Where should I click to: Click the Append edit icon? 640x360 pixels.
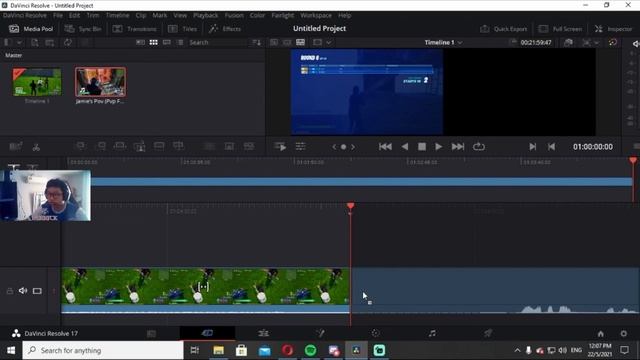[x=100, y=146]
